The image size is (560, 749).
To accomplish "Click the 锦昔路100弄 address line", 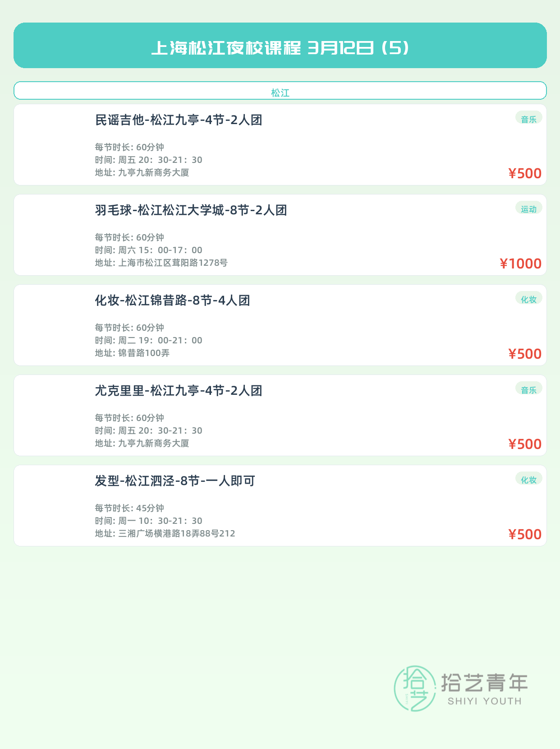I will click(x=144, y=353).
